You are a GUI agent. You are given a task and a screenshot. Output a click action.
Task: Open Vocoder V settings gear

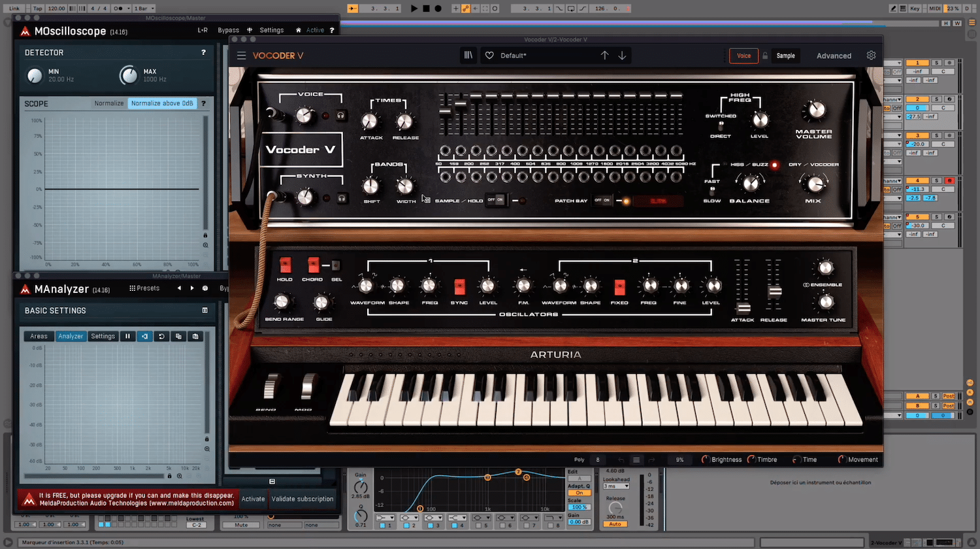(x=871, y=56)
